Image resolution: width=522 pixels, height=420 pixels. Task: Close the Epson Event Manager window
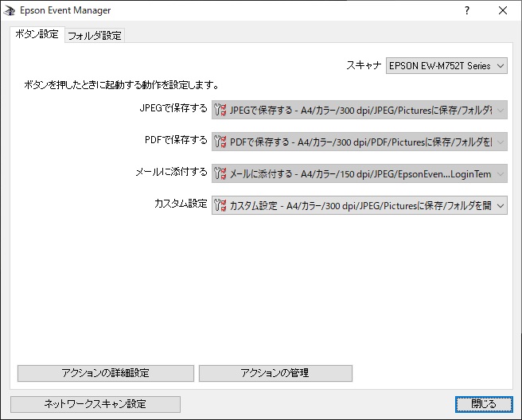[503, 10]
